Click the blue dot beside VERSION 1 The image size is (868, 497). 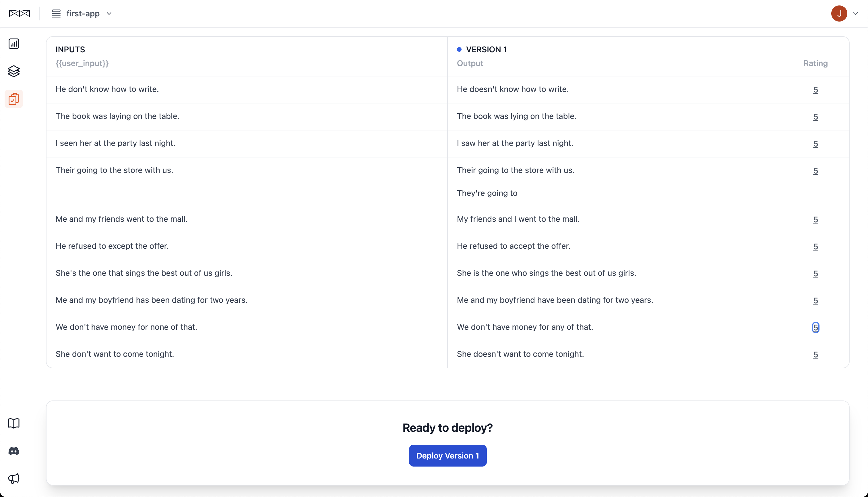(x=459, y=49)
